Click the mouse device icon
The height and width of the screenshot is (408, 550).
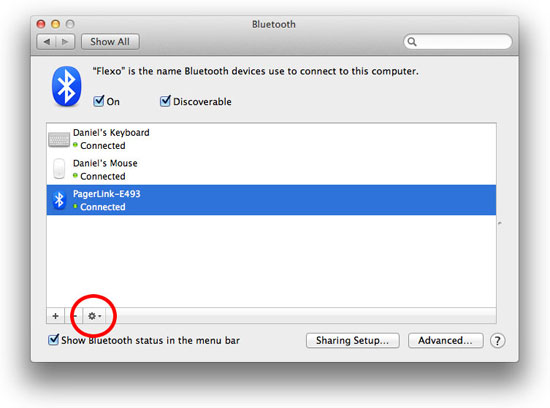[59, 169]
